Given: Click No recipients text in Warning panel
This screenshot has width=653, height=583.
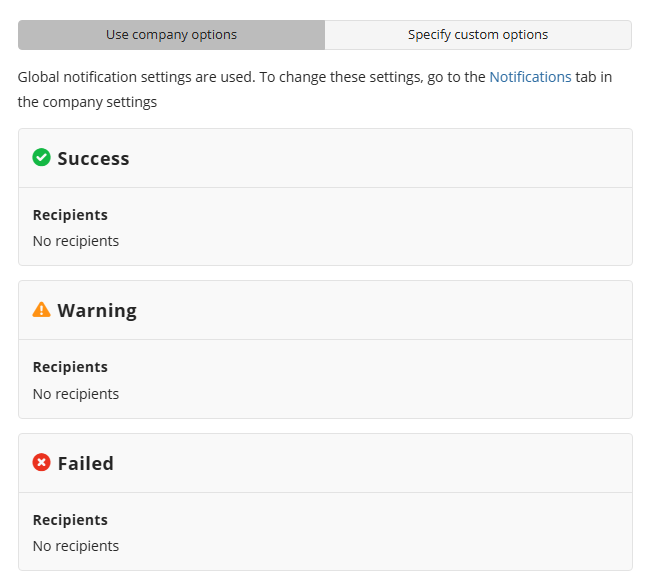Looking at the screenshot, I should (76, 394).
